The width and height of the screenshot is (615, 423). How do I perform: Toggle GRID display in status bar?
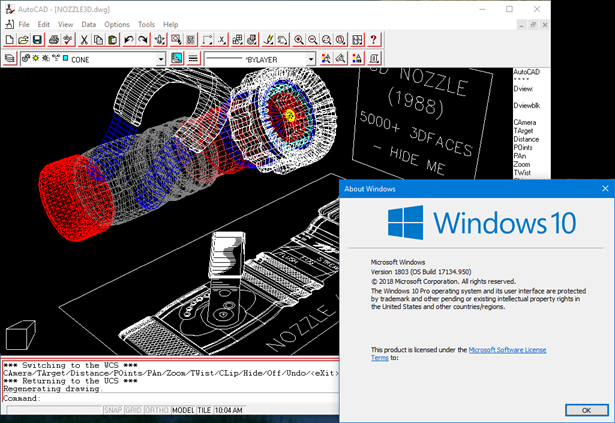(x=133, y=410)
